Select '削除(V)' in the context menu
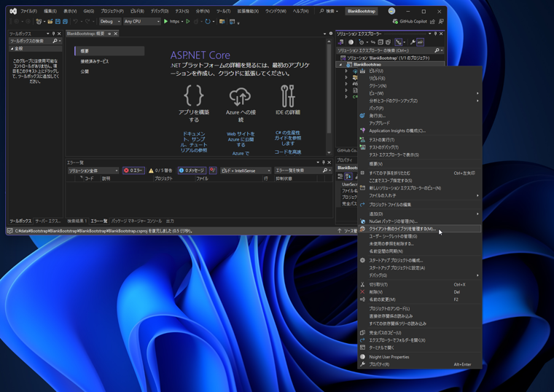The height and width of the screenshot is (392, 554). click(x=420, y=292)
